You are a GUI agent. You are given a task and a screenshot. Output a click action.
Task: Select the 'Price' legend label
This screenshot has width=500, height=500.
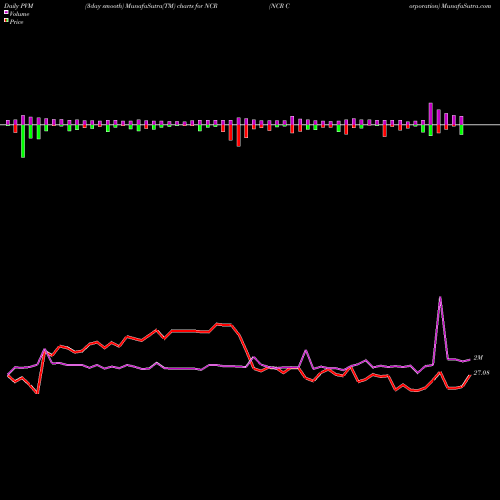click(x=16, y=22)
